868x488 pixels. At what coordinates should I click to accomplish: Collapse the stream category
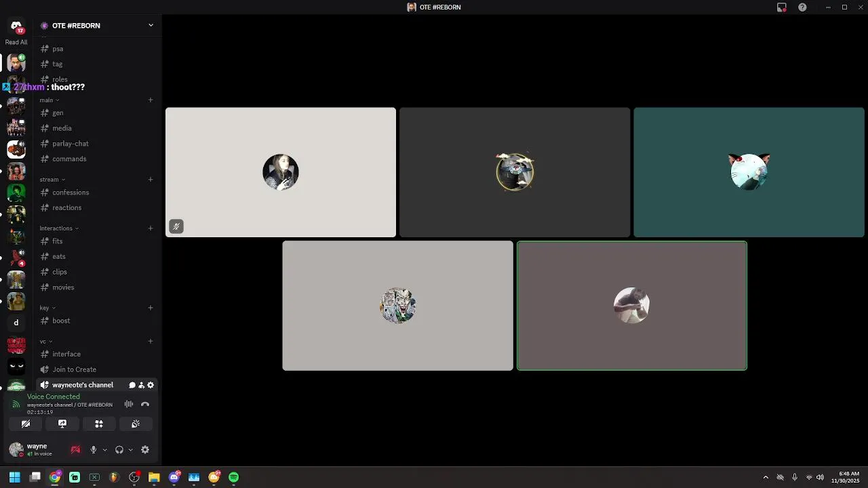point(52,180)
